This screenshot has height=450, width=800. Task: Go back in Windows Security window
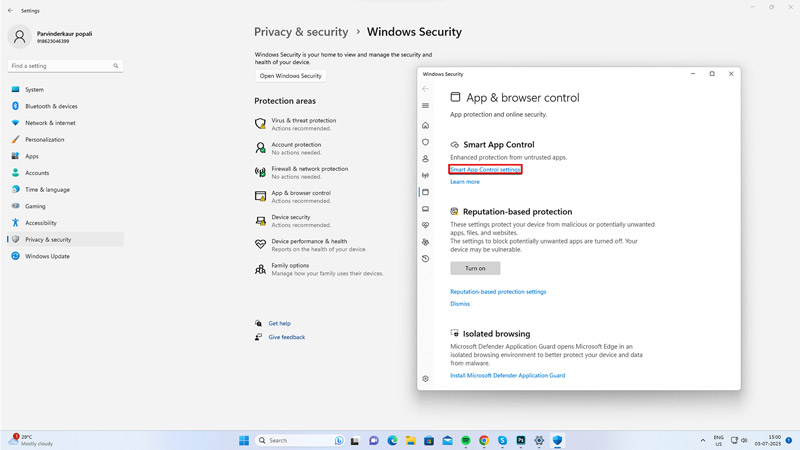point(426,89)
